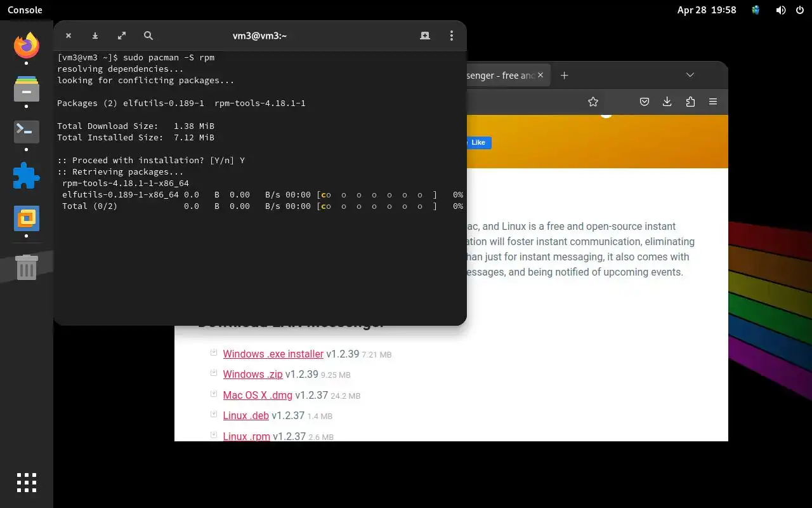
Task: Download the Linux .deb link
Action: (246, 415)
